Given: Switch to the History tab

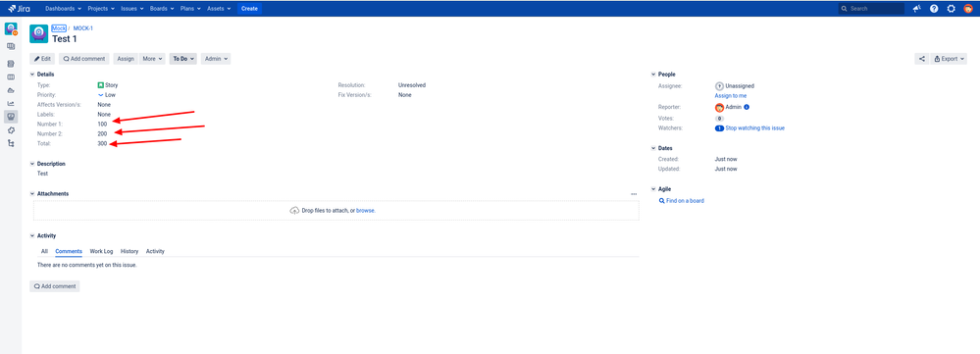Looking at the screenshot, I should 129,252.
